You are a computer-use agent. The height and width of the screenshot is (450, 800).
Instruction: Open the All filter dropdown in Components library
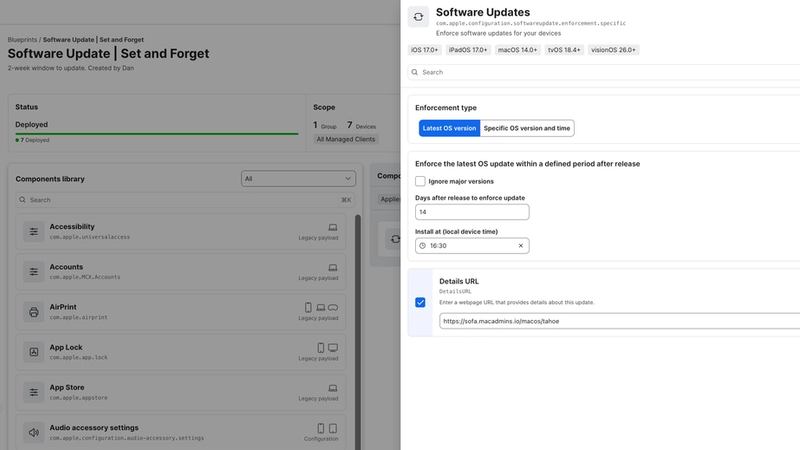tap(298, 179)
